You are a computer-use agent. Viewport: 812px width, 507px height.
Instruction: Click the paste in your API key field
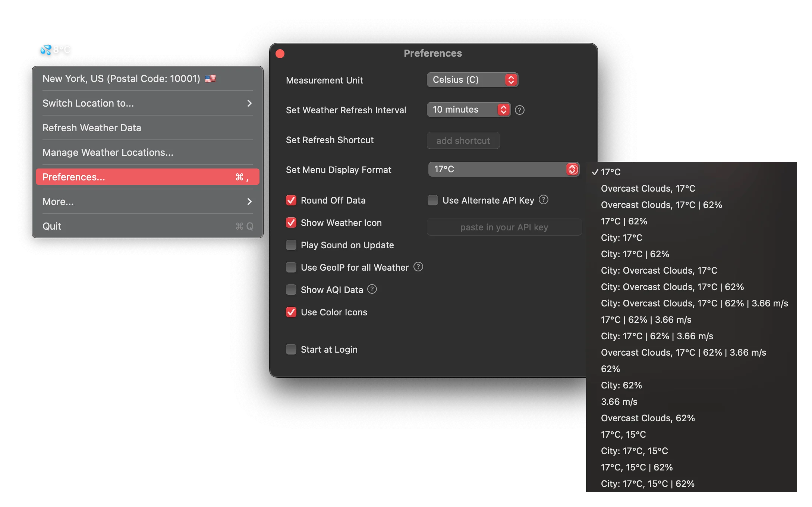click(x=504, y=227)
